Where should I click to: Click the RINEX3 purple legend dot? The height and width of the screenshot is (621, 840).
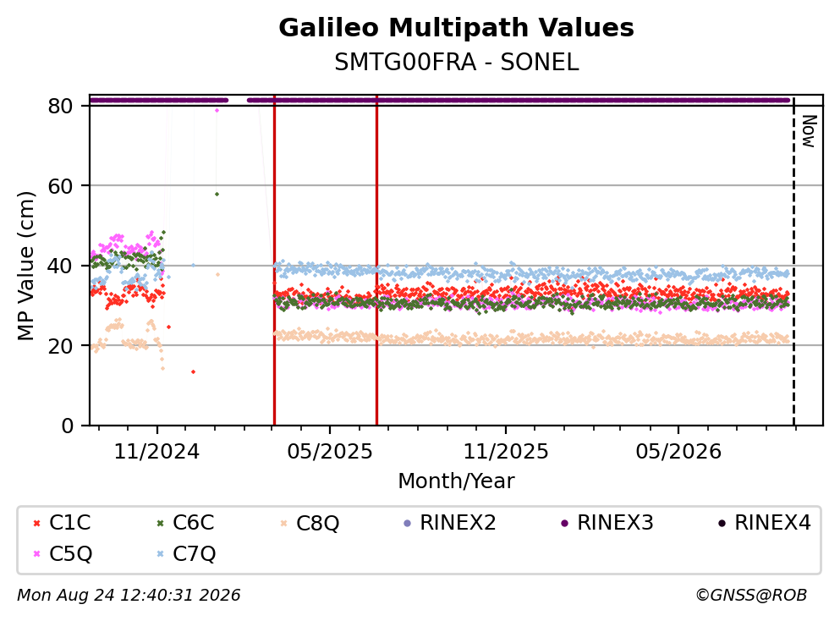(564, 523)
